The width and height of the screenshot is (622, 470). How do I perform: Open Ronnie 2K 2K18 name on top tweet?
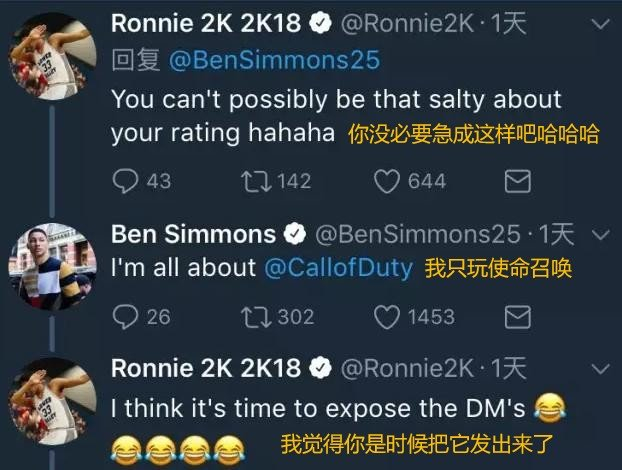click(206, 23)
